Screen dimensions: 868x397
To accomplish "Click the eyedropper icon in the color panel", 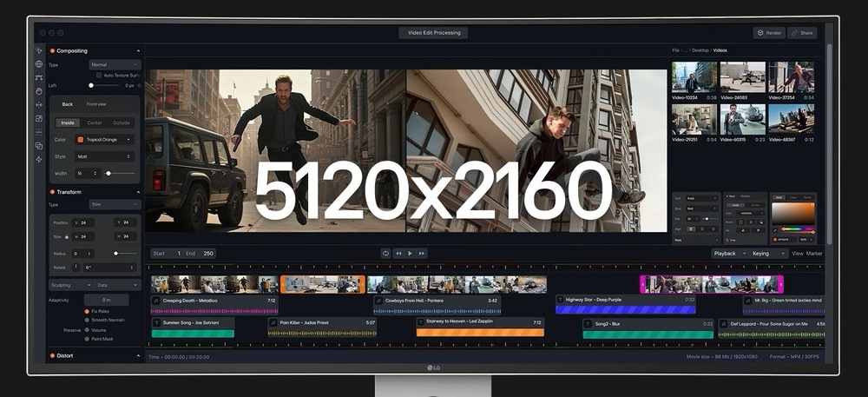I will 775,229.
